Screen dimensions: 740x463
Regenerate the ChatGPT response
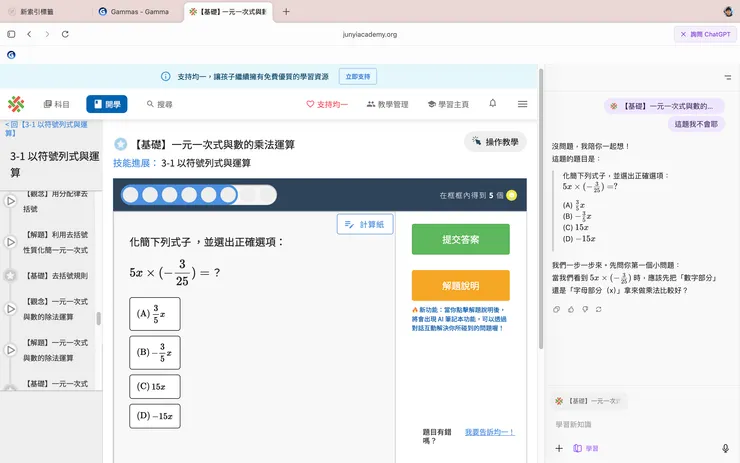point(598,310)
